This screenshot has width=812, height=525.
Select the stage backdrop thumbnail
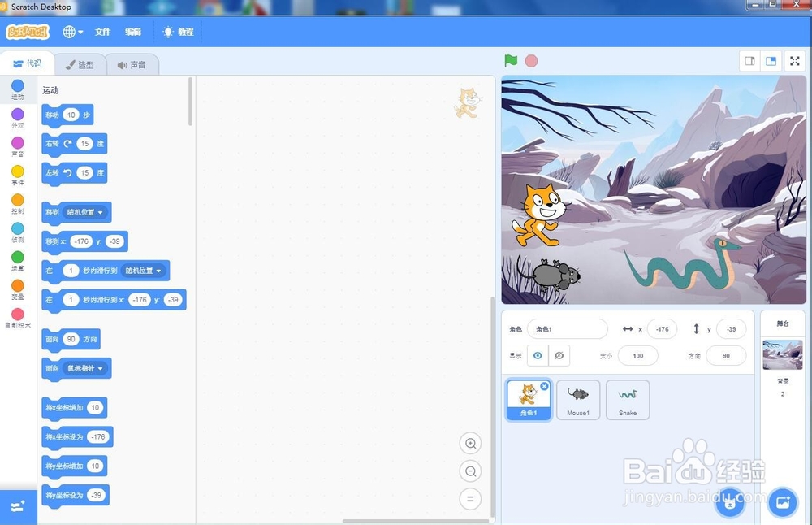[x=783, y=354]
